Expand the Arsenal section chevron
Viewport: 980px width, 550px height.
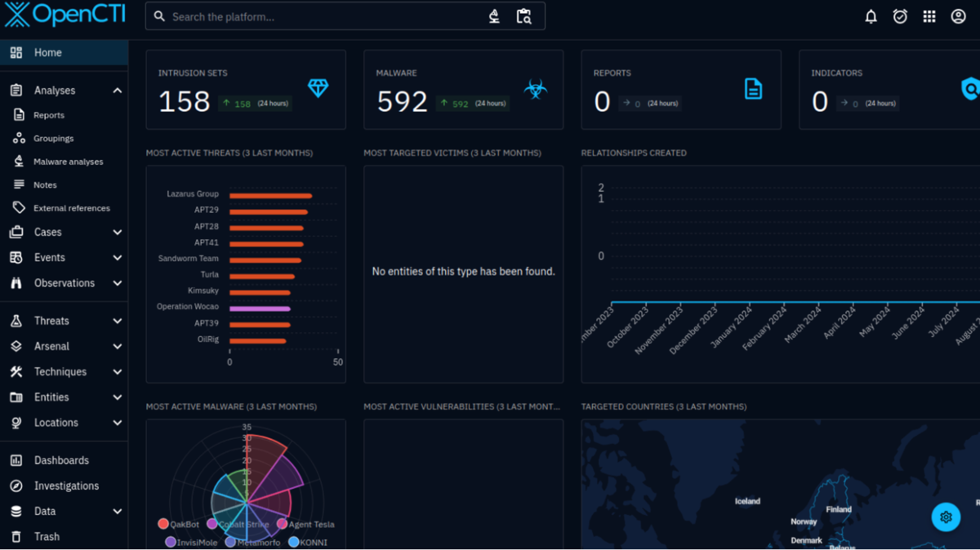118,347
